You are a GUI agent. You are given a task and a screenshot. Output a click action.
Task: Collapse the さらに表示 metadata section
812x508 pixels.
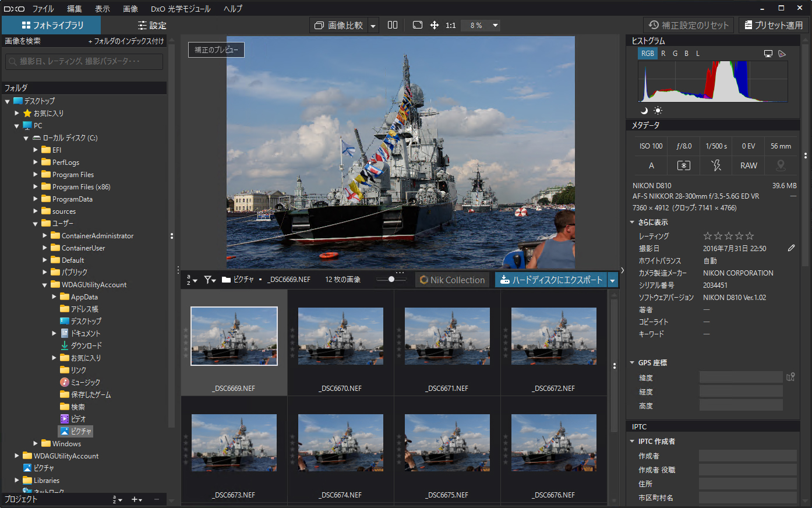(633, 223)
